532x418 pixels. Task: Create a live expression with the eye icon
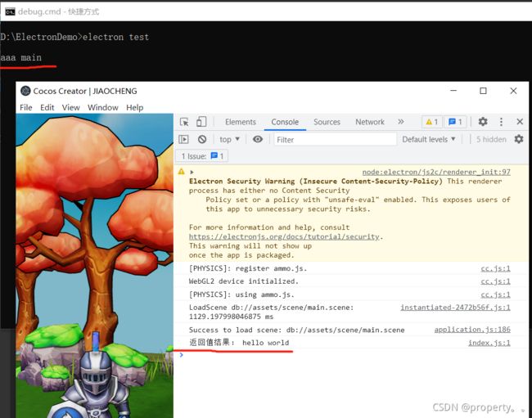tap(258, 139)
